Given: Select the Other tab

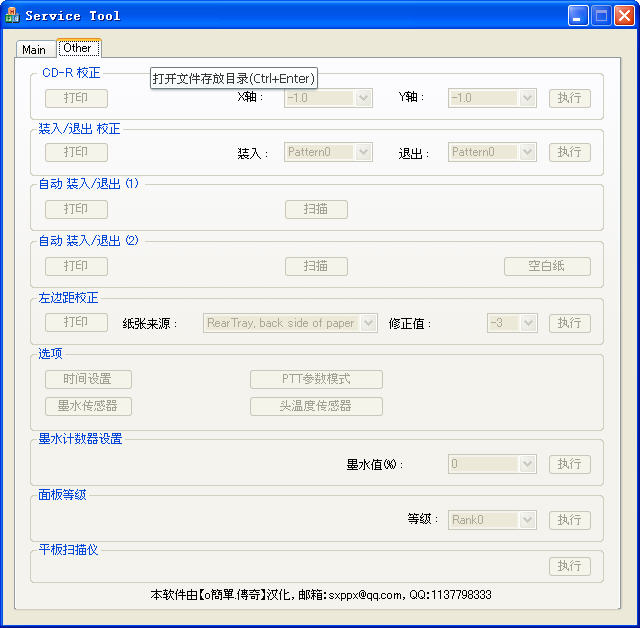Looking at the screenshot, I should pos(77,48).
